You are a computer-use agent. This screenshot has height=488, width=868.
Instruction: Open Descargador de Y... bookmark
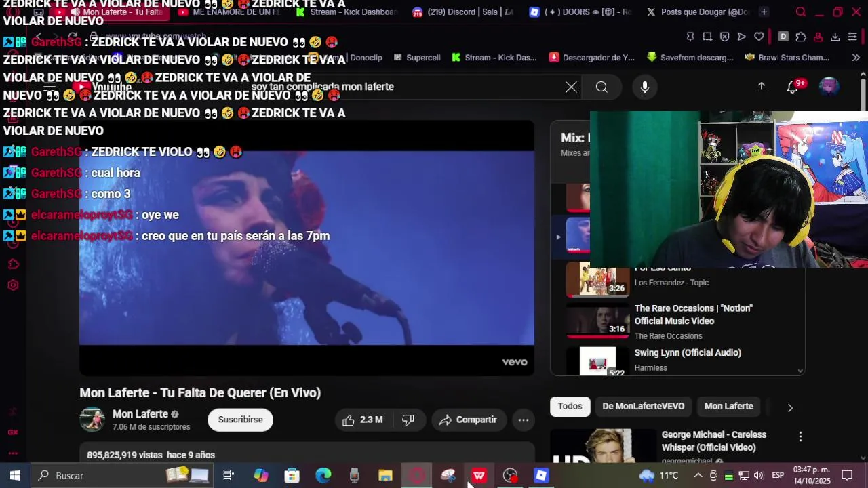[592, 58]
